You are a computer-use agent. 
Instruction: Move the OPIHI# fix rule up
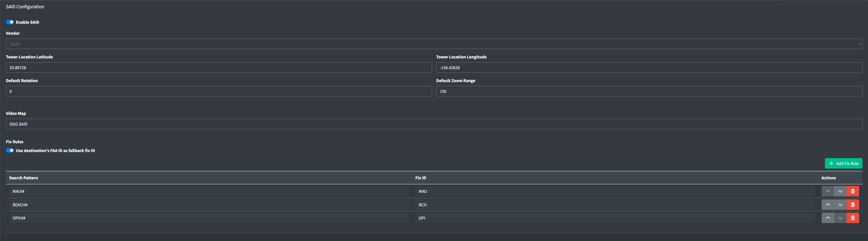pyautogui.click(x=827, y=218)
